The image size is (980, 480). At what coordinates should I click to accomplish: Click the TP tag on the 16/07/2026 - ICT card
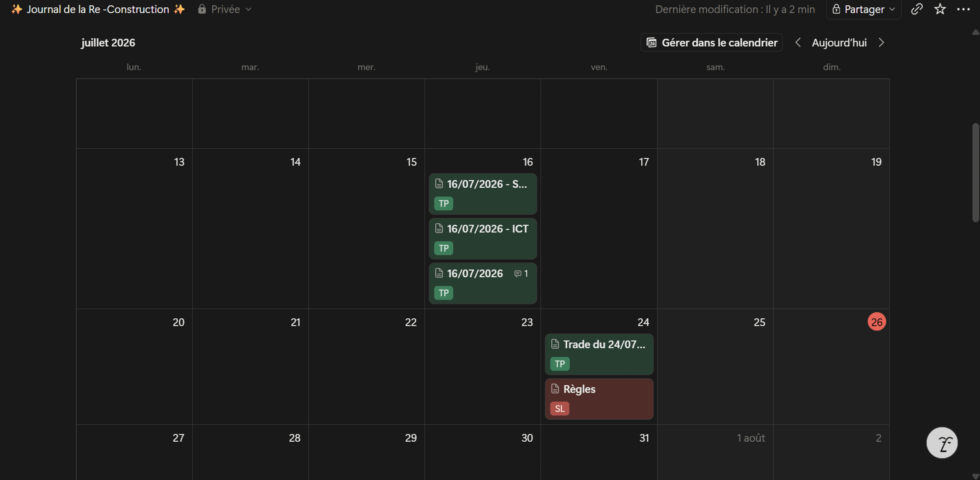[444, 248]
